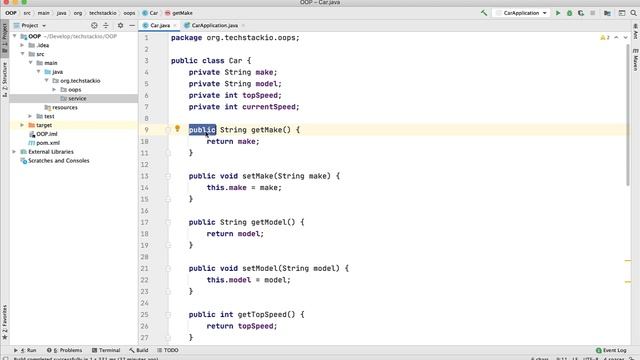This screenshot has width=640, height=360.
Task: Switch to the CarApplication.java editor tab
Action: click(214, 25)
